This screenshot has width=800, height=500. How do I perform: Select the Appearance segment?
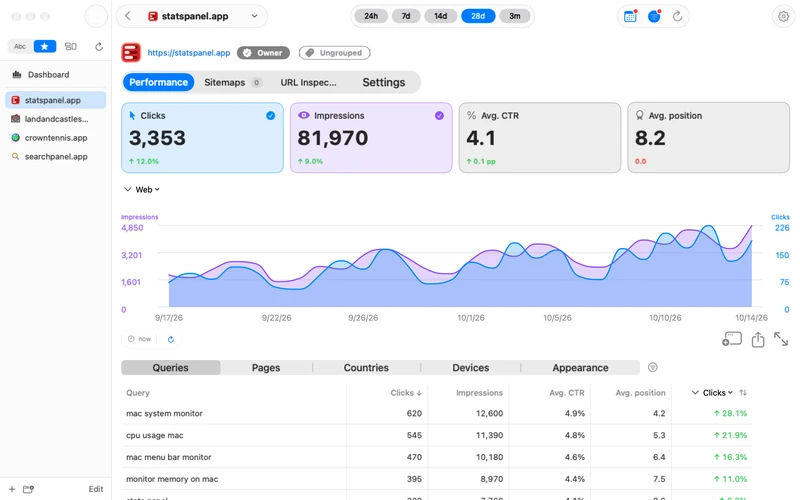point(580,367)
